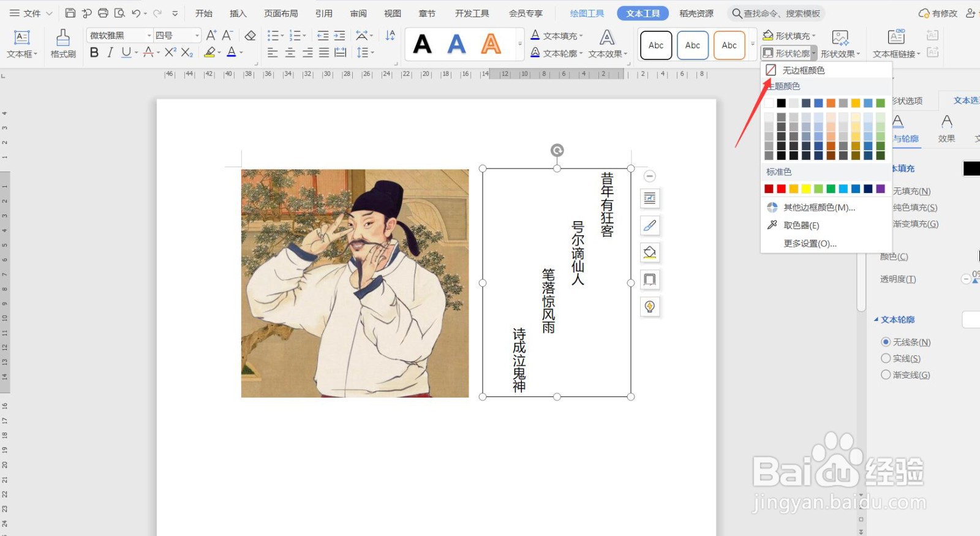The width and height of the screenshot is (980, 536).
Task: Undo the last action
Action: [136, 13]
